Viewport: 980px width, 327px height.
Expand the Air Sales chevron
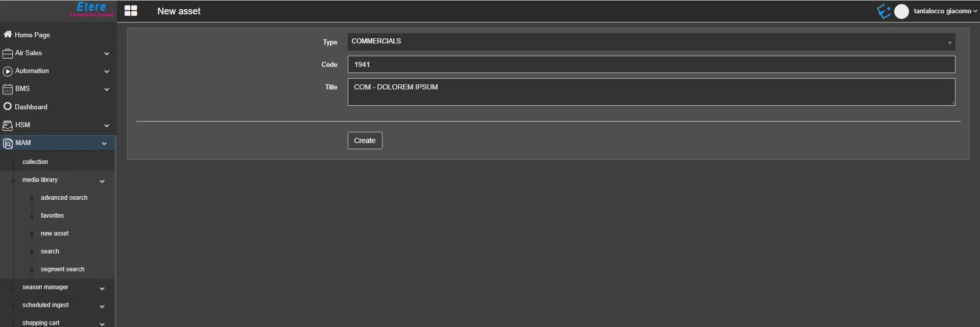tap(107, 54)
